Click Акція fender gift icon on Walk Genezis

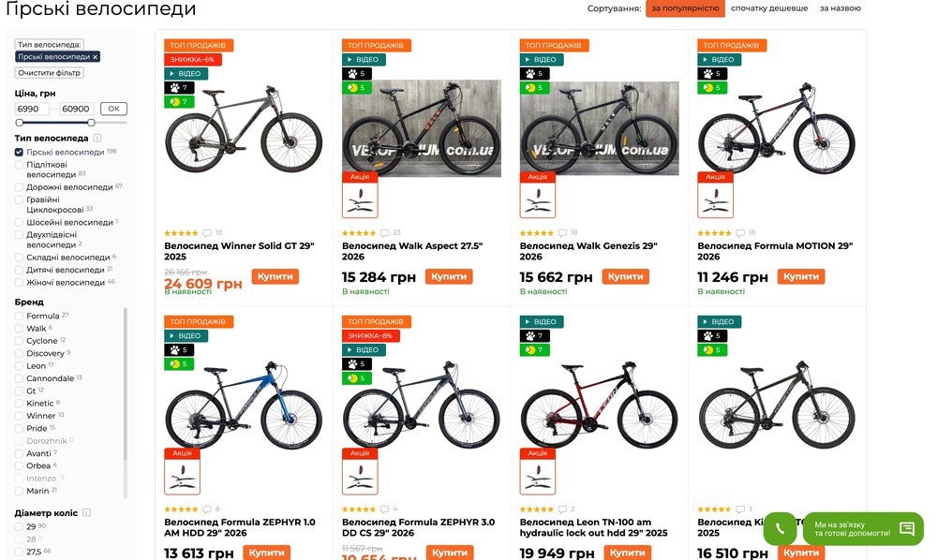pyautogui.click(x=537, y=199)
